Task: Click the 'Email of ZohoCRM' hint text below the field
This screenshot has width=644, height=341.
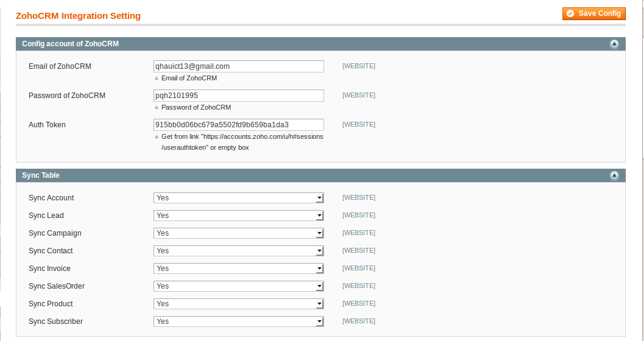Action: [189, 78]
